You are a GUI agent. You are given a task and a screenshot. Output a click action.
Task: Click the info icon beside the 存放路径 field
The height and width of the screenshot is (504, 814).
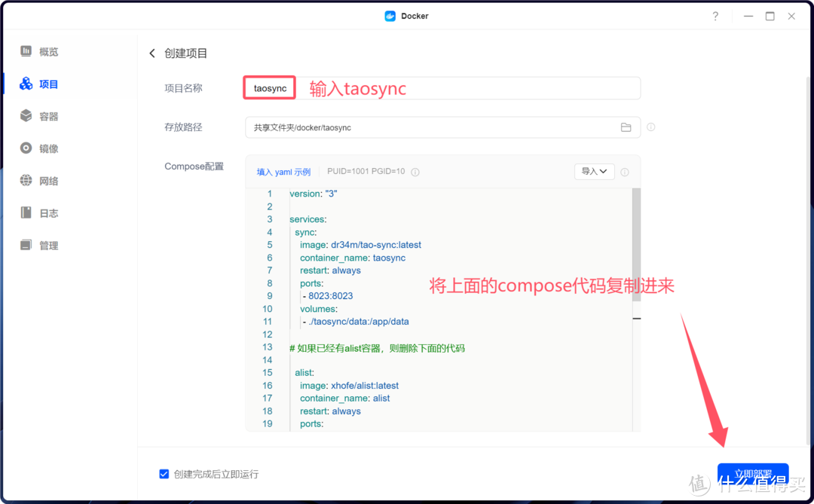click(x=651, y=127)
